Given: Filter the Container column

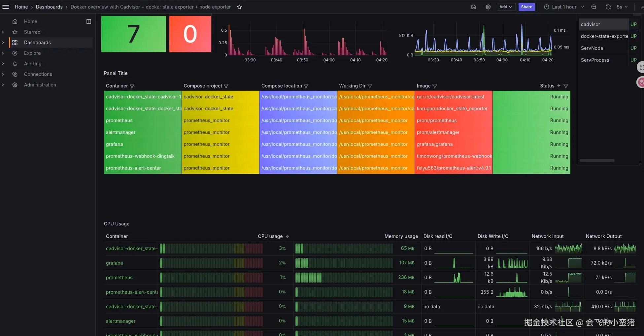Looking at the screenshot, I should tap(132, 86).
